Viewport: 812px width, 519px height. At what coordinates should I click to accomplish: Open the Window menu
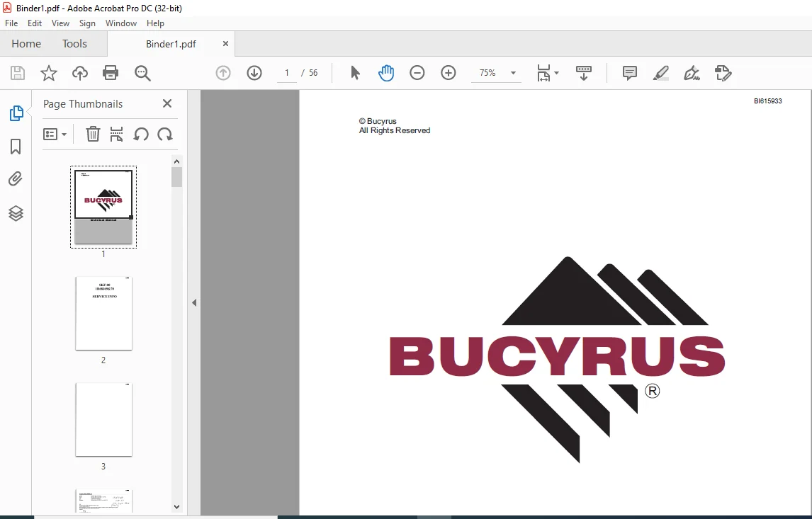pos(121,23)
